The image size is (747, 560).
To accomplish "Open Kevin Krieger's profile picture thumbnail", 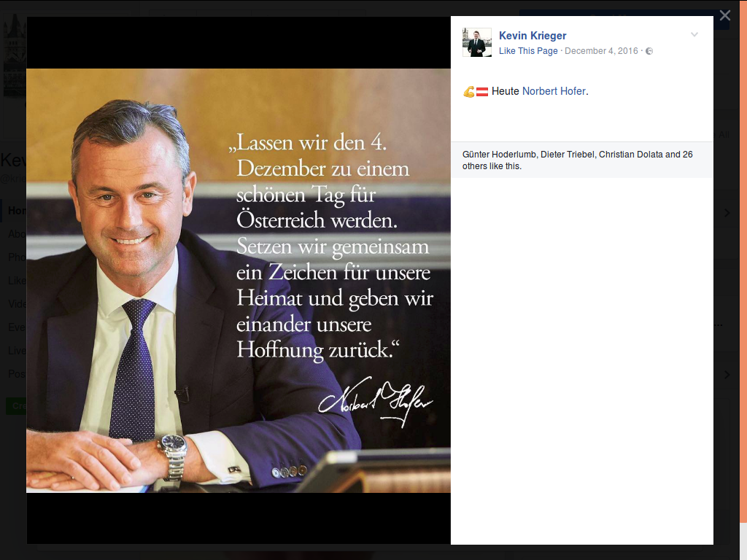I will (x=477, y=42).
